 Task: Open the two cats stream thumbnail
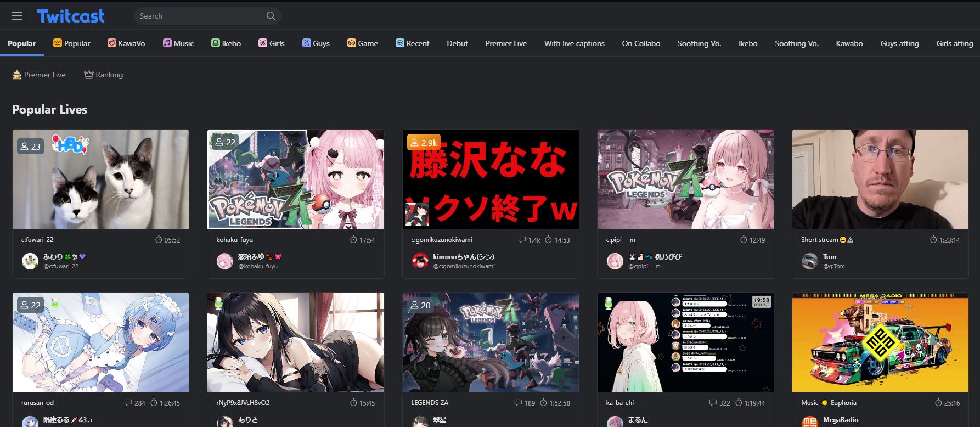100,179
